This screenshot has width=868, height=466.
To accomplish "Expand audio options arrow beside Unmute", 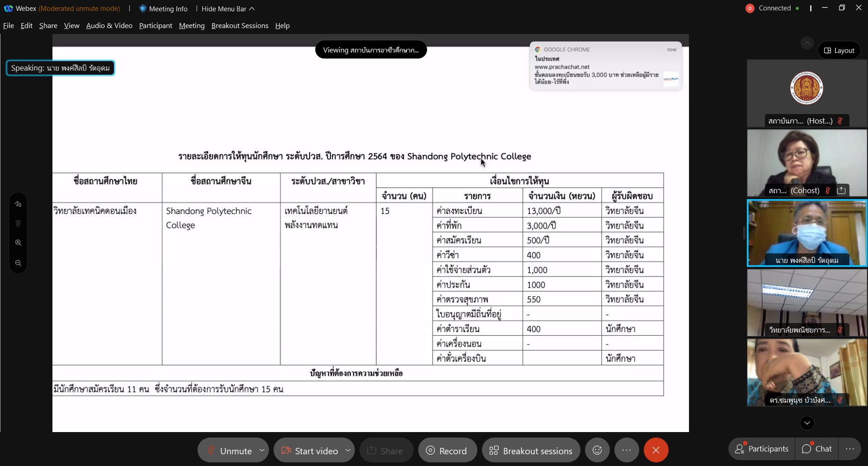I will coord(262,450).
